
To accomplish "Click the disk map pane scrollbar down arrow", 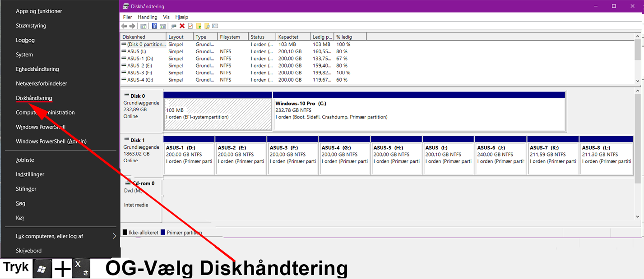I will [638, 217].
